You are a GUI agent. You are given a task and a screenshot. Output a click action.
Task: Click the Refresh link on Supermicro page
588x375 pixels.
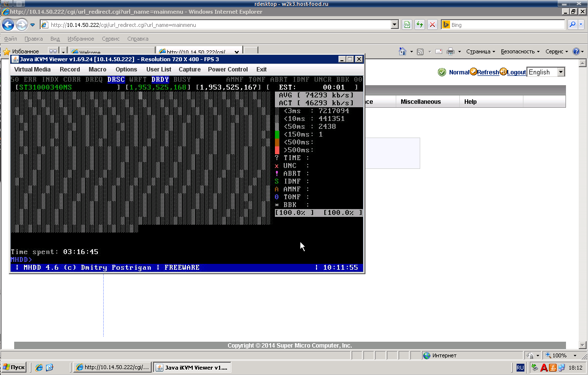[x=488, y=72]
